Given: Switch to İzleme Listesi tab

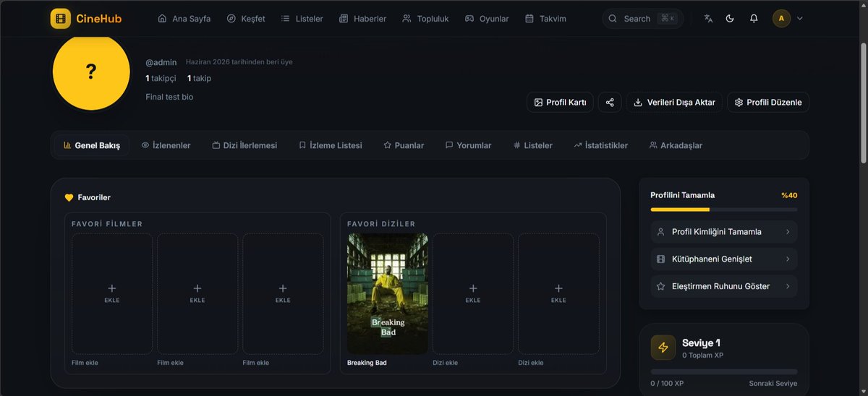Looking at the screenshot, I should pos(331,145).
